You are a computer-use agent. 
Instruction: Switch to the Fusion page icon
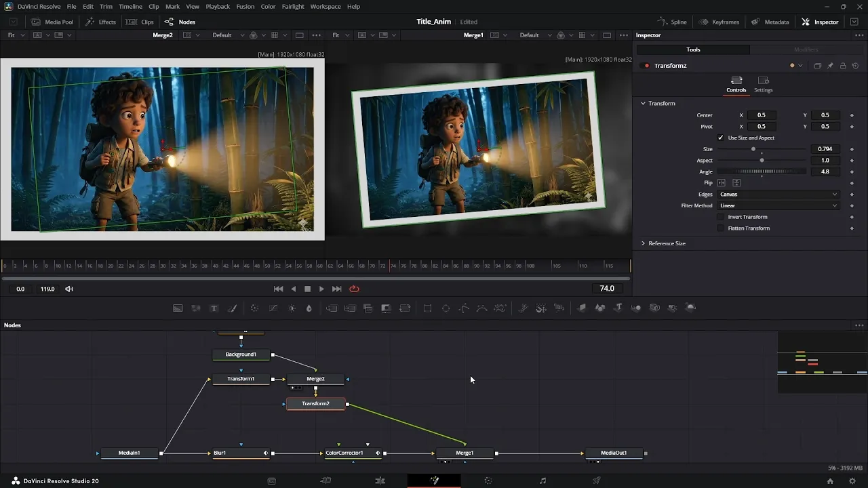(434, 481)
